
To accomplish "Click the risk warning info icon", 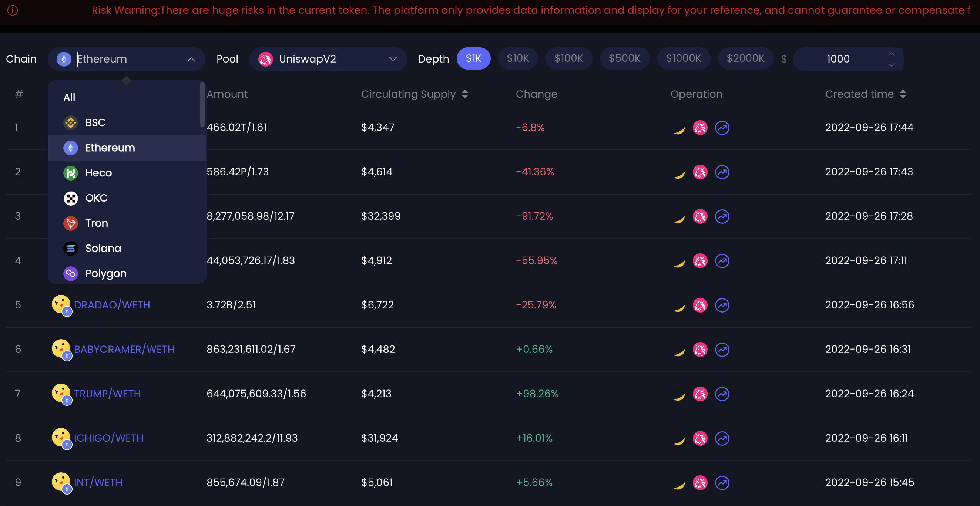I will click(x=13, y=10).
